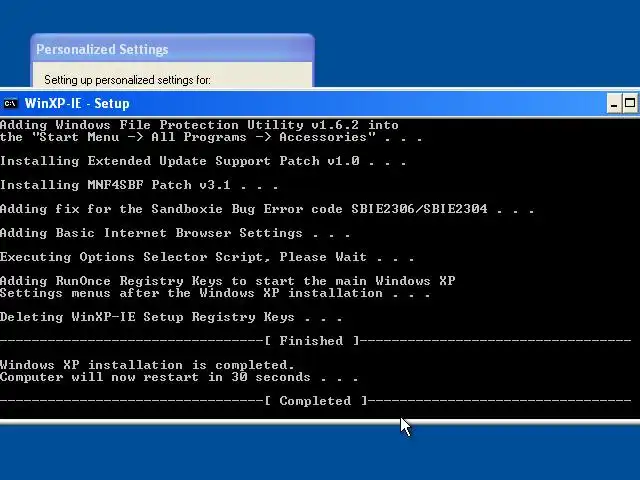Click 'Settings menus after the Windows XP installation' line

(x=215, y=293)
